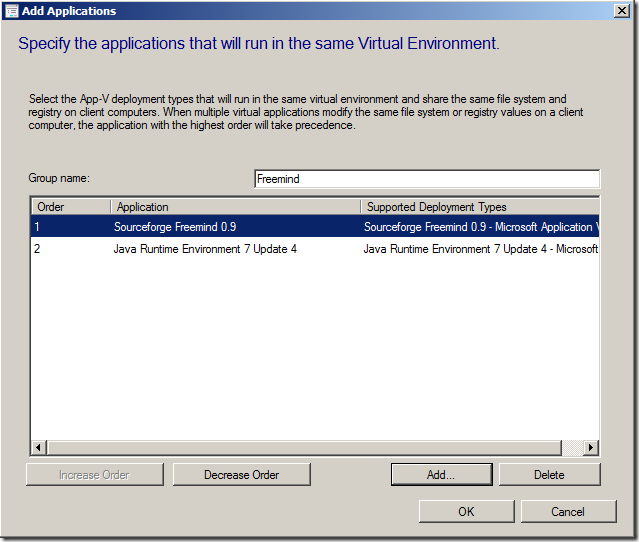
Task: Delete the selected application
Action: coord(549,474)
